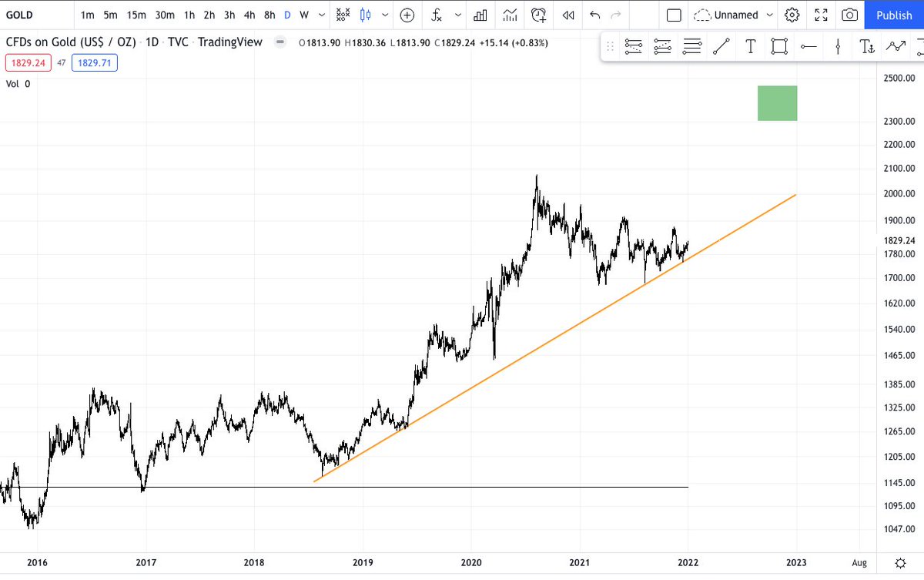
Task: Open the select layout square icon
Action: click(674, 15)
